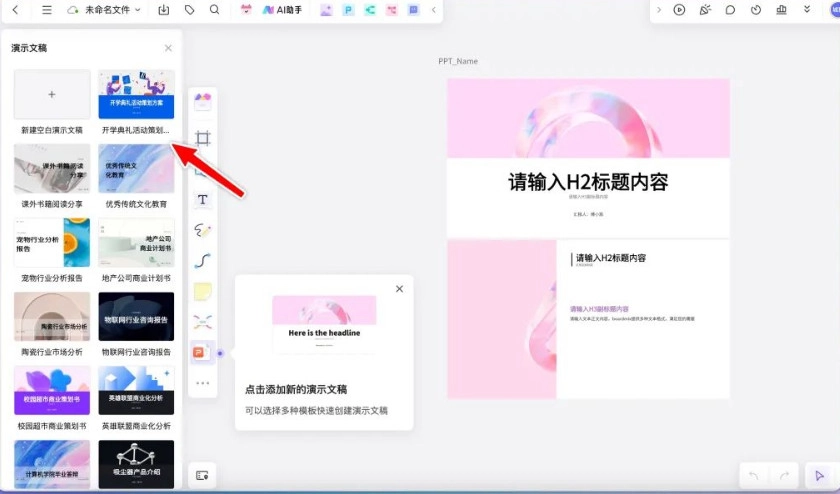Open the mind map tool
The image size is (840, 494).
[203, 322]
